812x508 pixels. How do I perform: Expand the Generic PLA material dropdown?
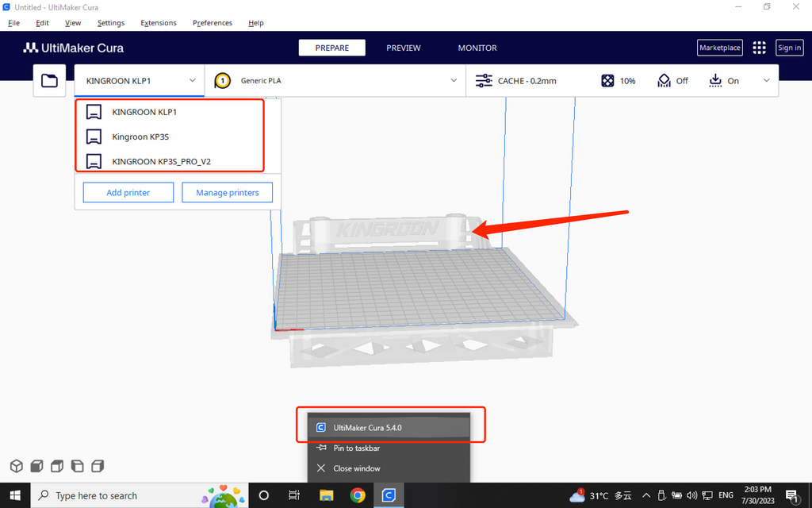[x=454, y=80]
